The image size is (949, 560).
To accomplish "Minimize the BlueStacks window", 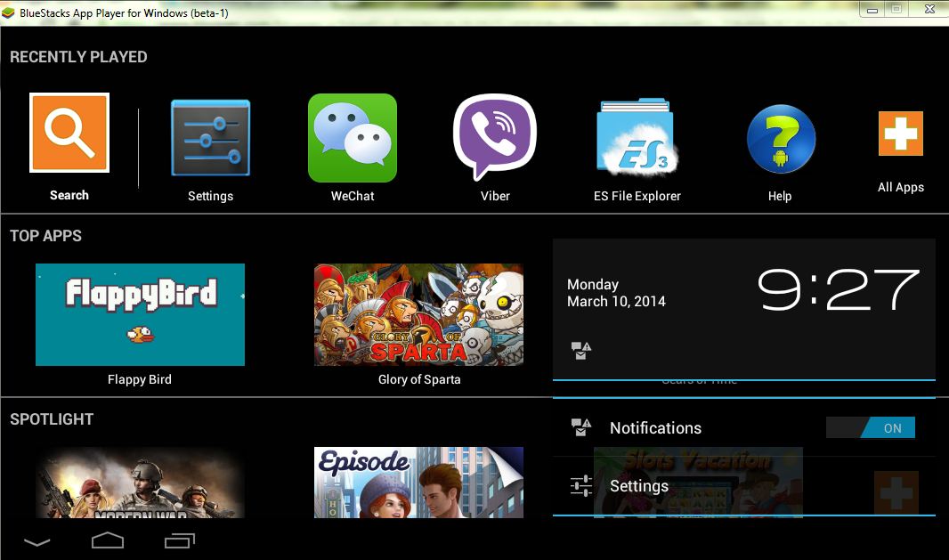I will [x=872, y=10].
